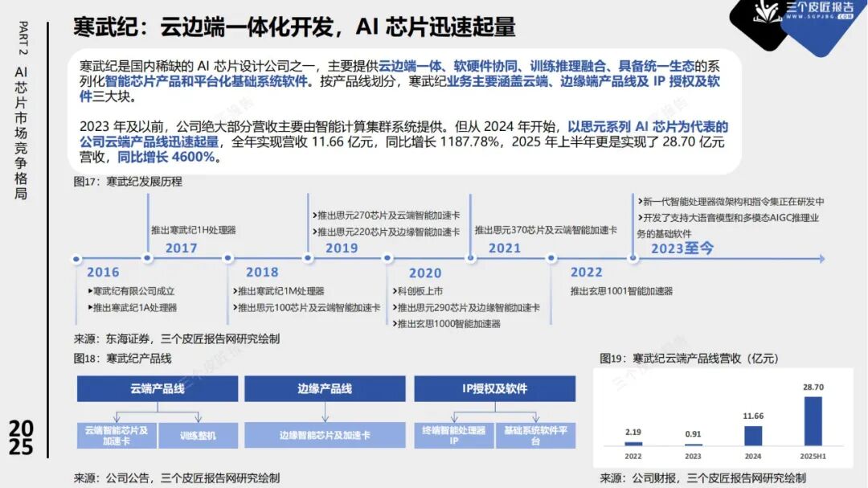Click the highlighted text 同比增长 4600%
The height and width of the screenshot is (488, 868).
tap(166, 158)
